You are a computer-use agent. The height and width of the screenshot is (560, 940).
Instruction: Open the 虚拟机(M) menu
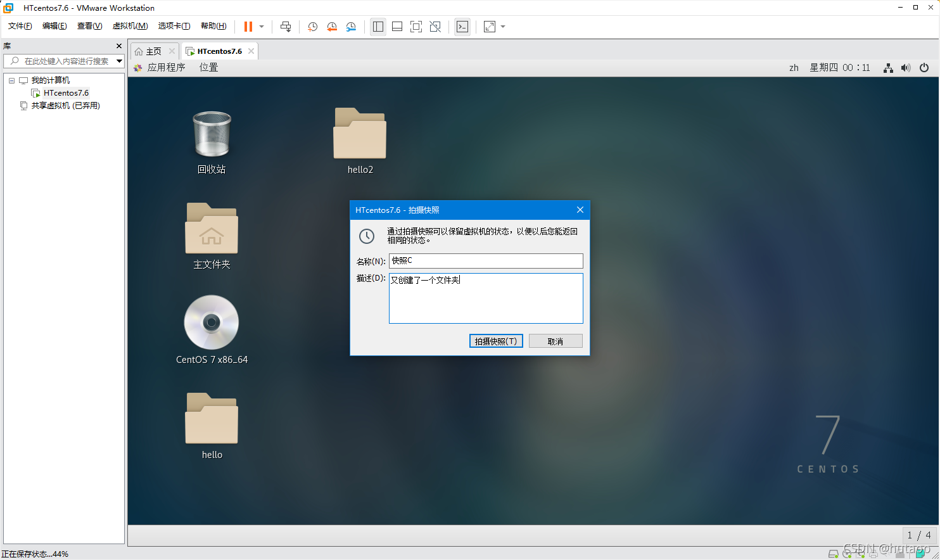(130, 26)
